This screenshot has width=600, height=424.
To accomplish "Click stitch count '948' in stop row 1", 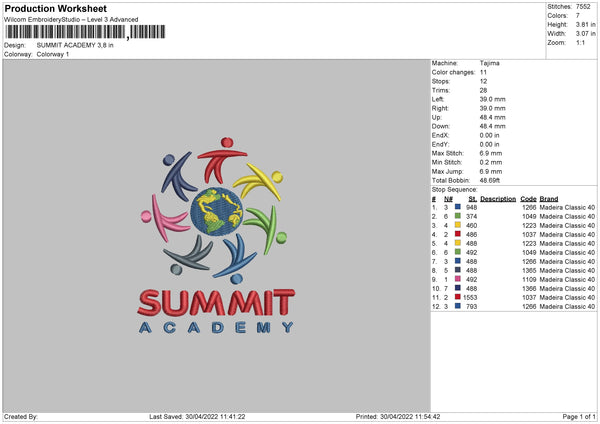I will point(471,207).
